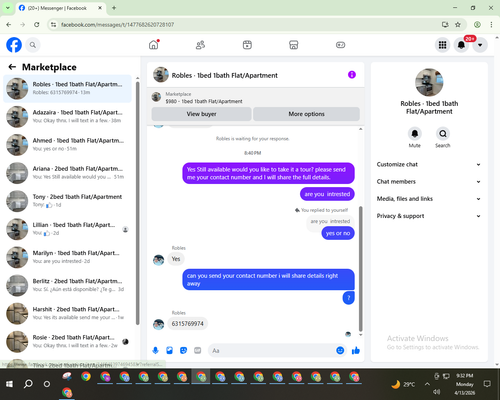Open taskbar clock showing 9:32 PM

pos(465,384)
